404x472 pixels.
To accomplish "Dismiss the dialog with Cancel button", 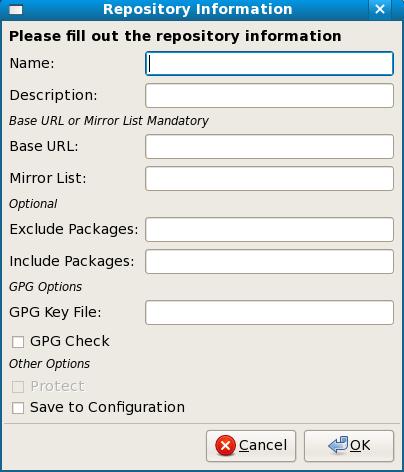I will click(x=251, y=446).
